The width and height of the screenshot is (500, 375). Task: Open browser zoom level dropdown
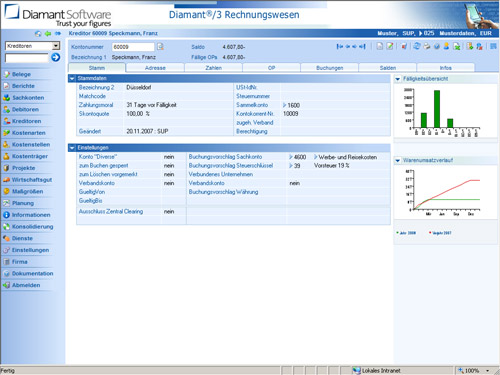click(488, 371)
